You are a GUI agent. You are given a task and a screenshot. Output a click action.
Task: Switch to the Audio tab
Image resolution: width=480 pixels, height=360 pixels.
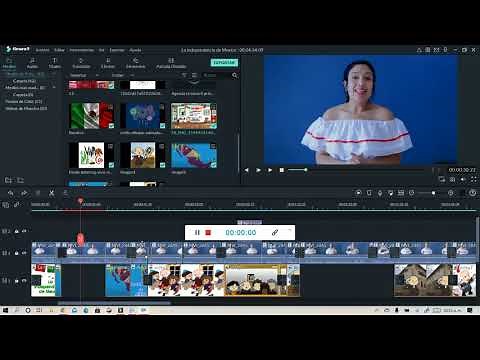pos(32,63)
